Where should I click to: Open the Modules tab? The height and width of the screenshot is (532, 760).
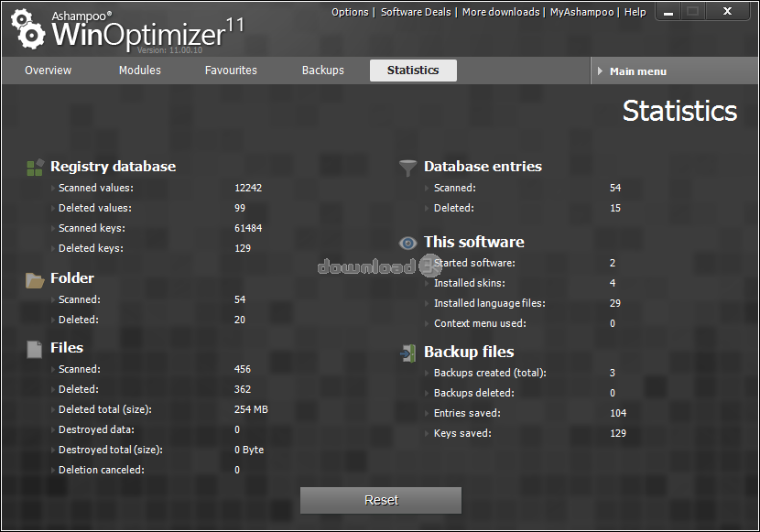coord(140,71)
